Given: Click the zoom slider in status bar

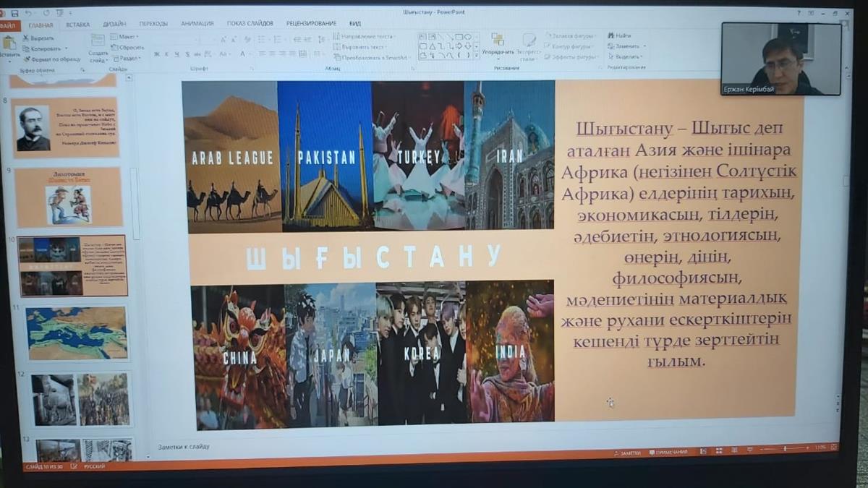Looking at the screenshot, I should tap(787, 449).
